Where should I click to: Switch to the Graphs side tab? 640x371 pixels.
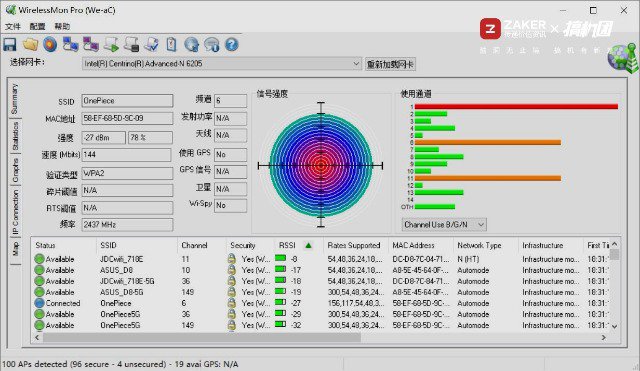(15, 170)
